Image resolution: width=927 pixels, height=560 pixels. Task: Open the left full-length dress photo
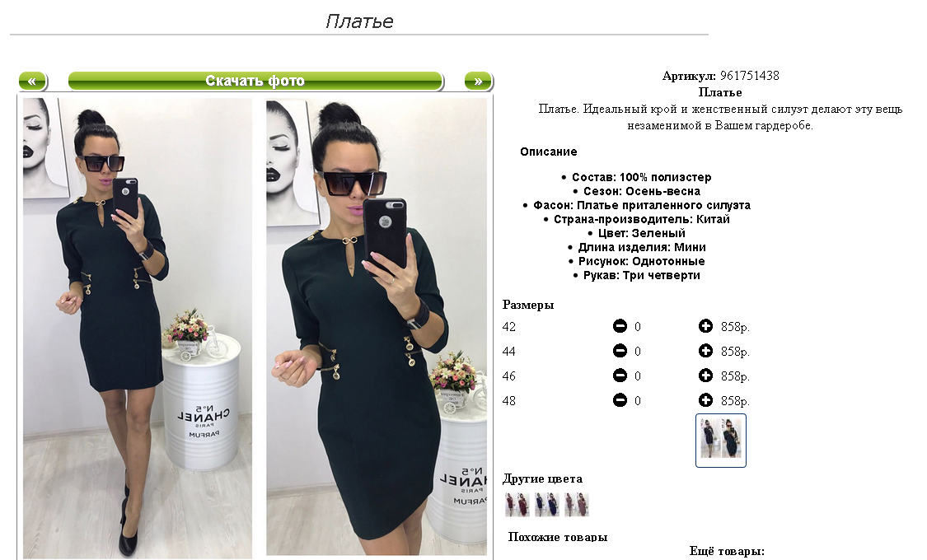pos(137,328)
